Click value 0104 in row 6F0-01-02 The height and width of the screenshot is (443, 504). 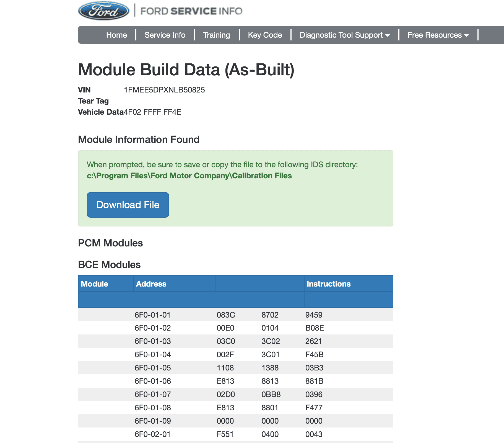point(270,328)
